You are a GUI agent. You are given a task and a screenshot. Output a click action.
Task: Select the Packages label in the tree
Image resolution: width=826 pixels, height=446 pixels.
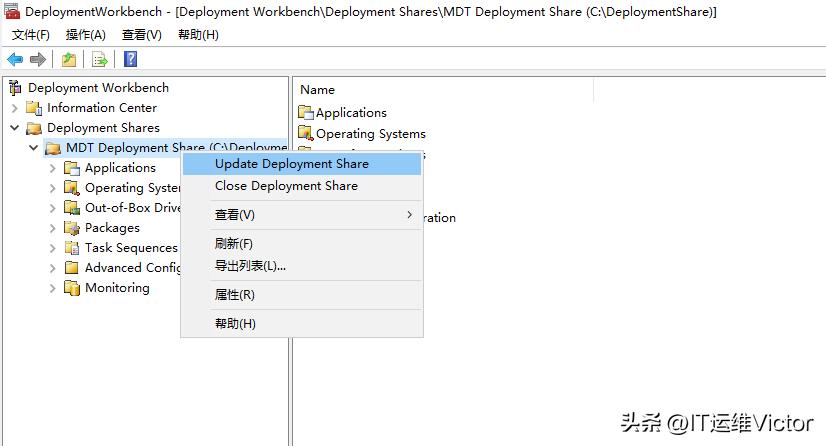coord(112,228)
